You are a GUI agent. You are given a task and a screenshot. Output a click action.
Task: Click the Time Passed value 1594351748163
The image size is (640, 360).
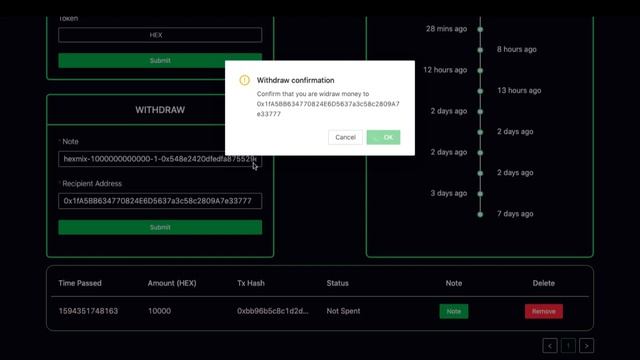88,311
